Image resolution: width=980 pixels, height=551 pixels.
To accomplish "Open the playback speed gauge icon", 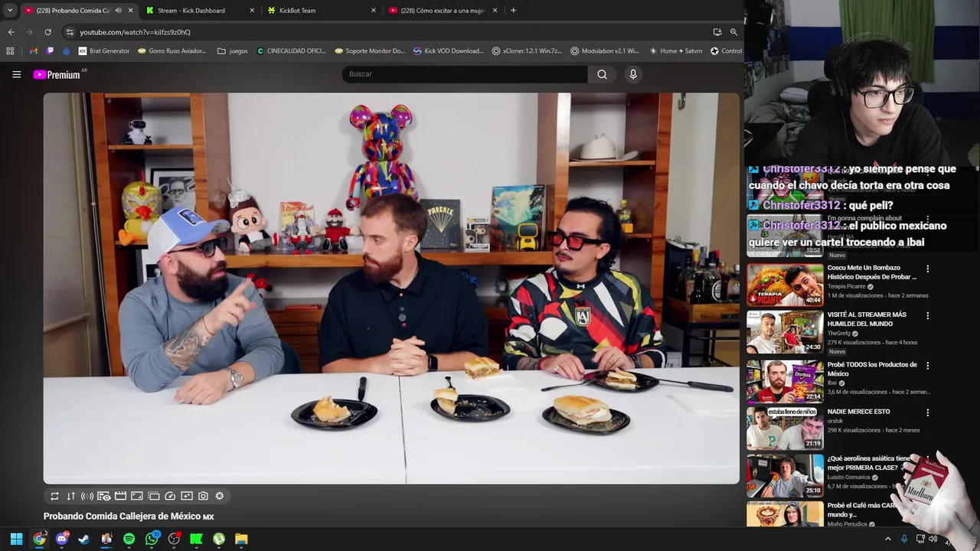I will pos(170,496).
